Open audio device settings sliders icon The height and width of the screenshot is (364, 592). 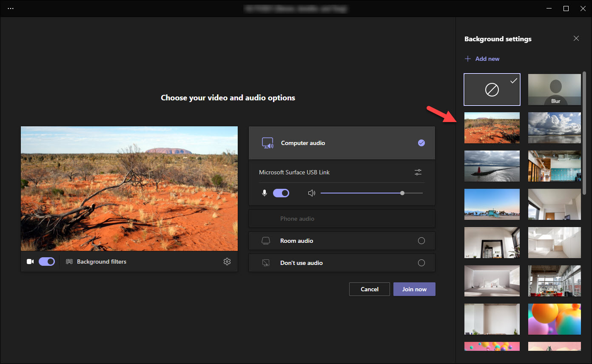418,172
